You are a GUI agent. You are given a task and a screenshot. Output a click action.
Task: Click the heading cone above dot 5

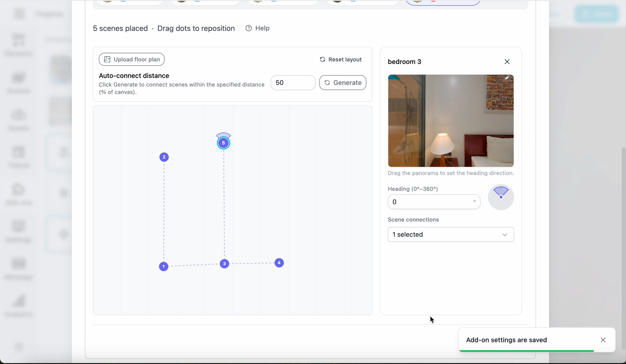click(223, 135)
